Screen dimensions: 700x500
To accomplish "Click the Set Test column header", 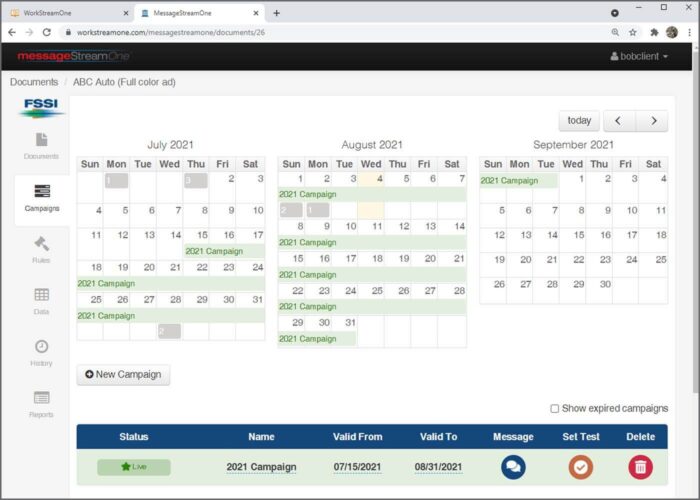I will coord(581,437).
